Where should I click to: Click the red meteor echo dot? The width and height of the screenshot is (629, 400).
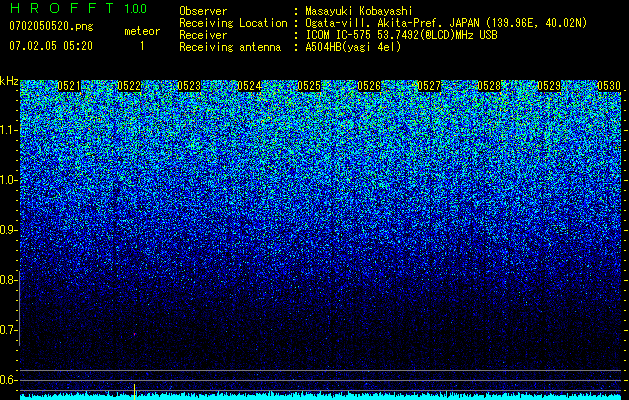(x=134, y=334)
